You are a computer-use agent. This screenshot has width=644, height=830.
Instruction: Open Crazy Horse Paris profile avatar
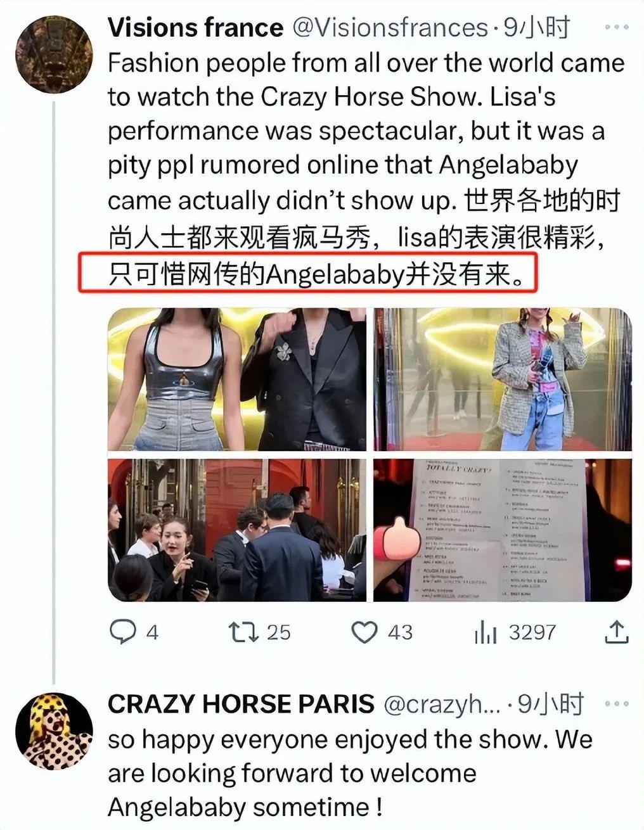click(x=54, y=731)
